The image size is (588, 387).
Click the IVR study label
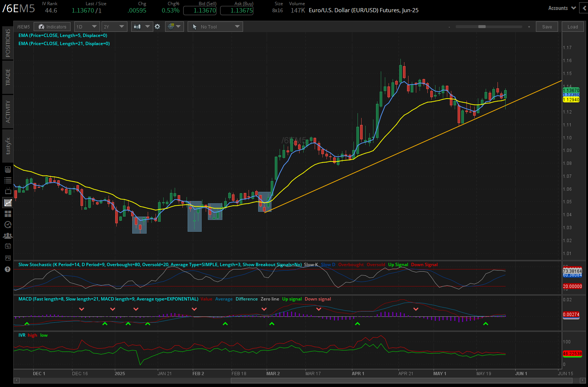pos(22,335)
